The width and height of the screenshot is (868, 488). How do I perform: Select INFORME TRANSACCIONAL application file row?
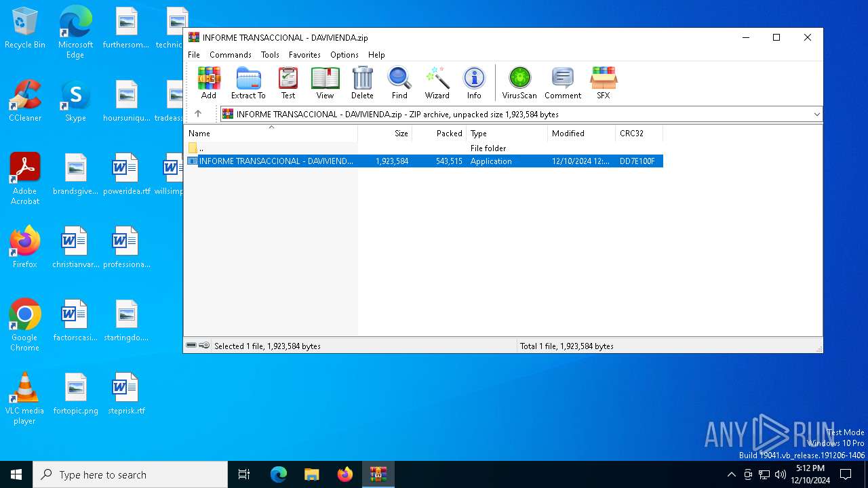point(424,161)
